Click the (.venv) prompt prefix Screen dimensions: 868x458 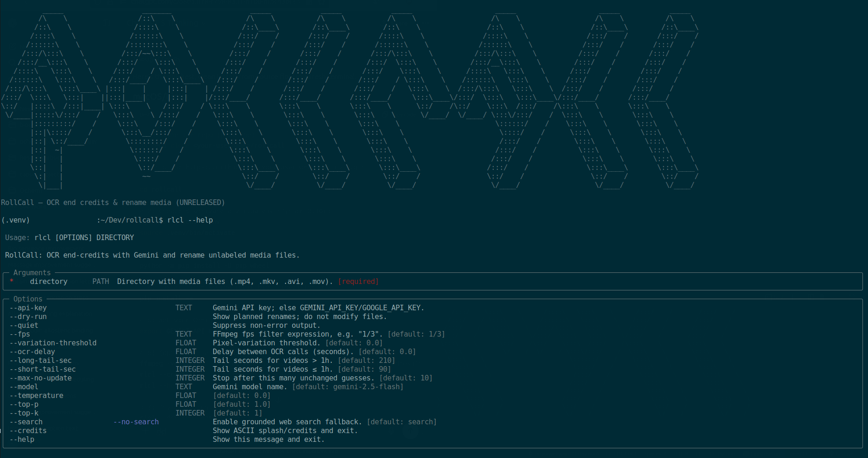coord(16,220)
